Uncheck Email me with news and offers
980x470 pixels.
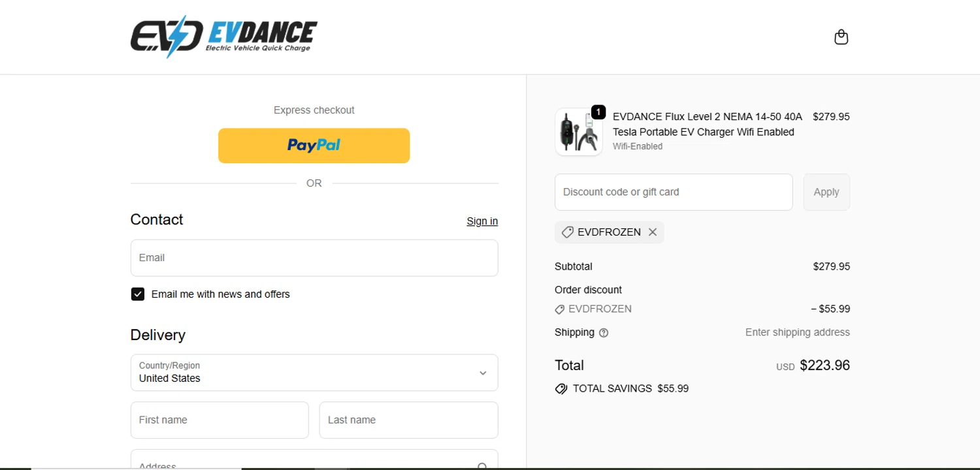point(138,294)
